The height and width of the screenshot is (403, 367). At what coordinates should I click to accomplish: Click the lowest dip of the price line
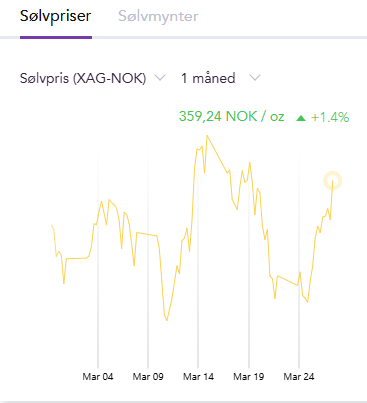pos(167,320)
